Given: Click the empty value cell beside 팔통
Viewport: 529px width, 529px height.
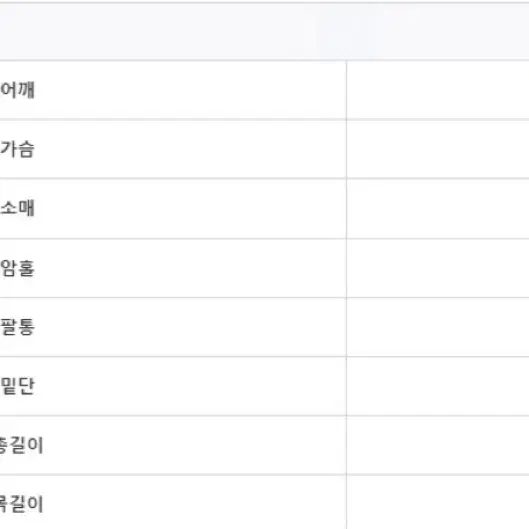Looking at the screenshot, I should (438, 327).
